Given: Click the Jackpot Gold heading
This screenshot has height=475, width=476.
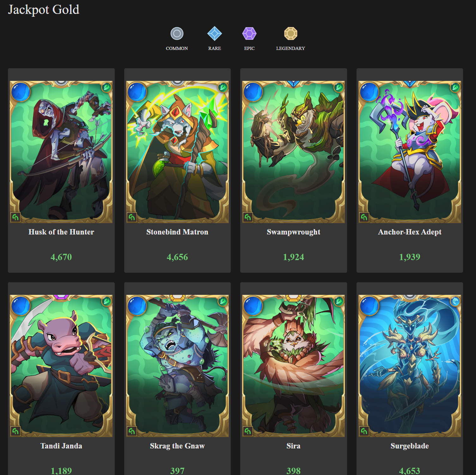Looking at the screenshot, I should click(44, 10).
